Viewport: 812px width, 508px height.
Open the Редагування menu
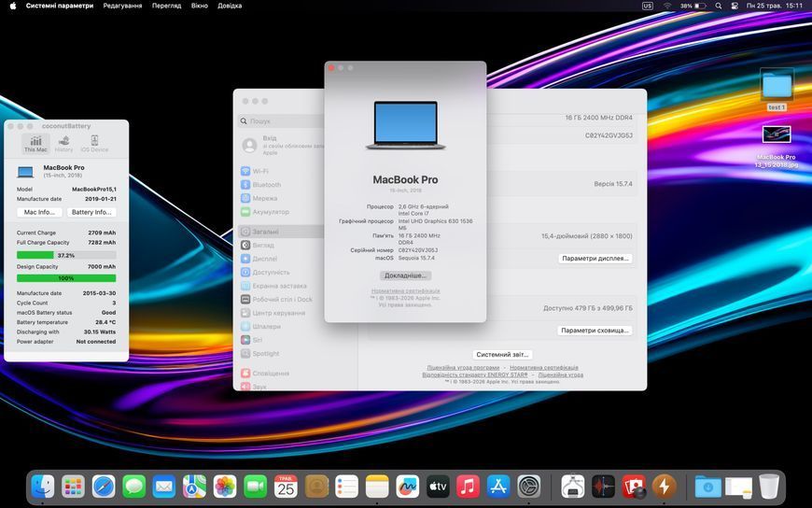(x=122, y=6)
